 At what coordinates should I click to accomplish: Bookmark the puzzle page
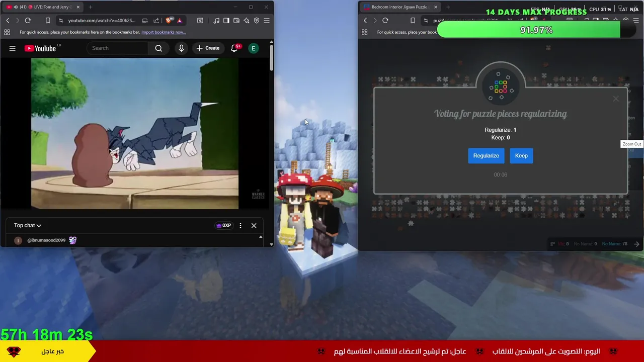[413, 20]
